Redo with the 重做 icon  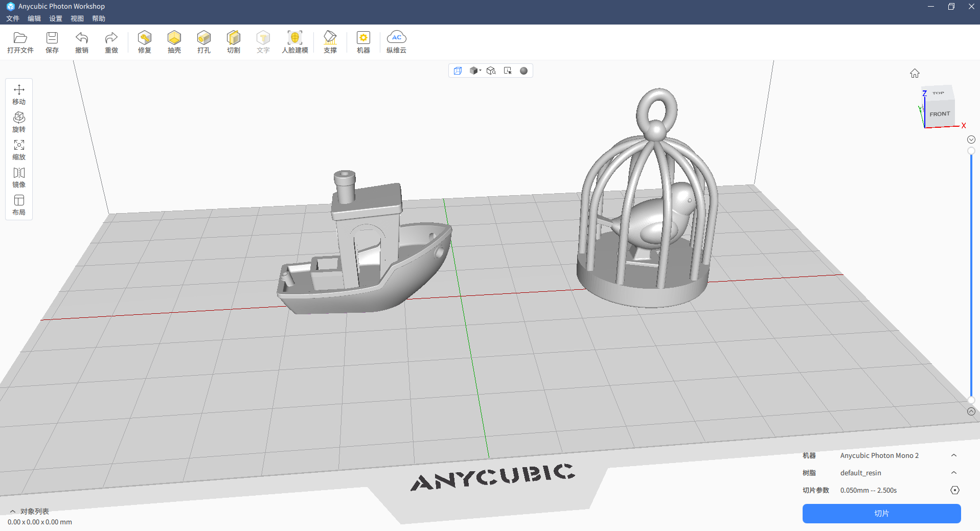tap(111, 42)
